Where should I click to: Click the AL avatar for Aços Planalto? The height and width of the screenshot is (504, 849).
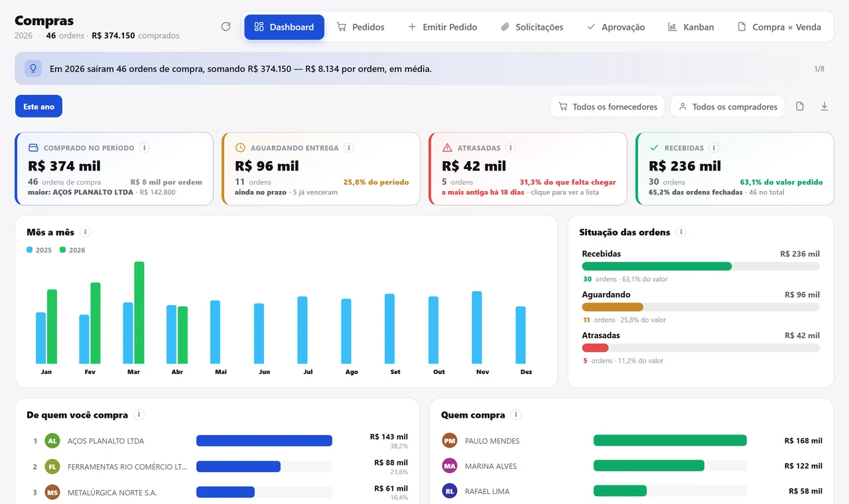point(52,440)
